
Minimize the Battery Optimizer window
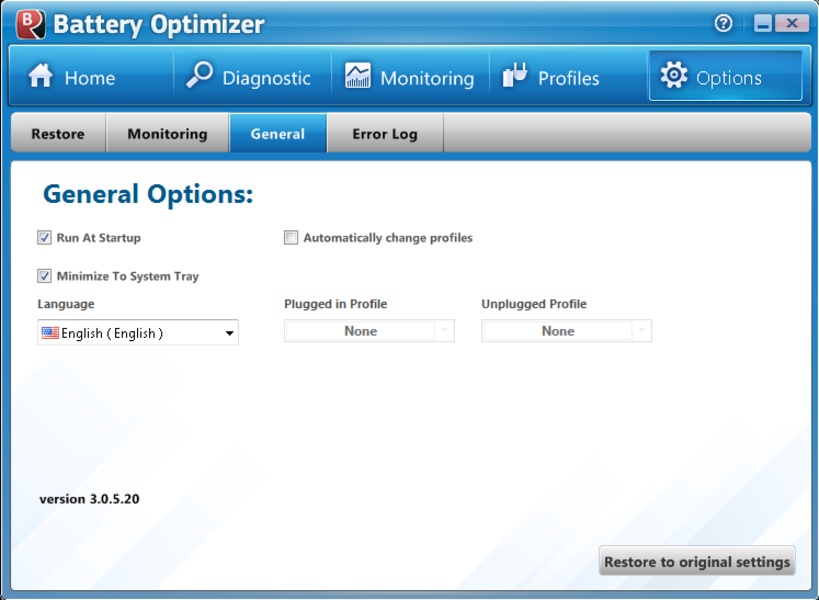[x=763, y=23]
